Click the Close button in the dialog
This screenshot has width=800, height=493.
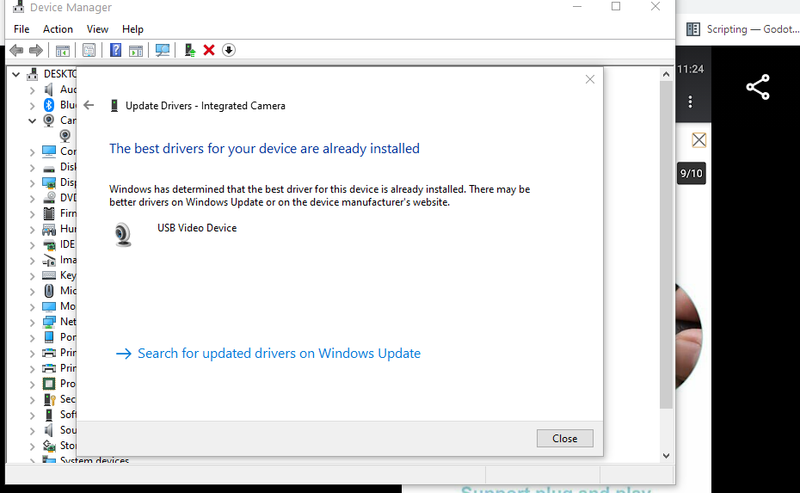(565, 438)
